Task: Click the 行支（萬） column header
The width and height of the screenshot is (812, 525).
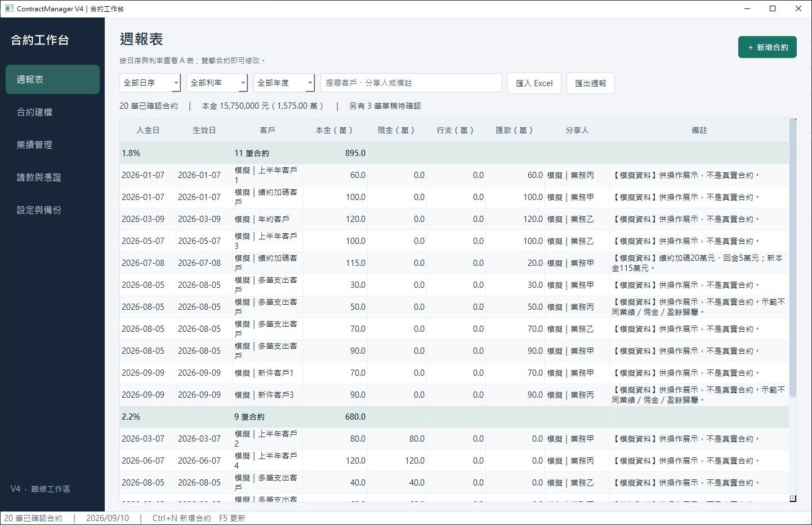Action: click(456, 130)
